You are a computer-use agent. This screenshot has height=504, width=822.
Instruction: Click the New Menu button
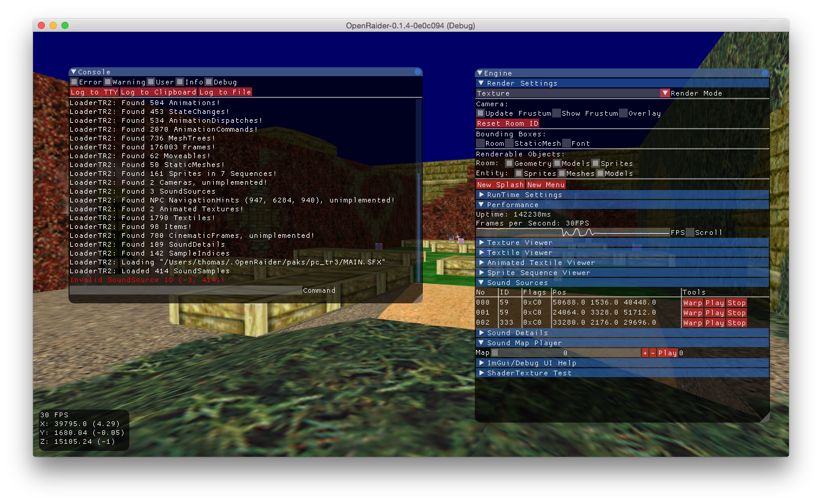[546, 185]
